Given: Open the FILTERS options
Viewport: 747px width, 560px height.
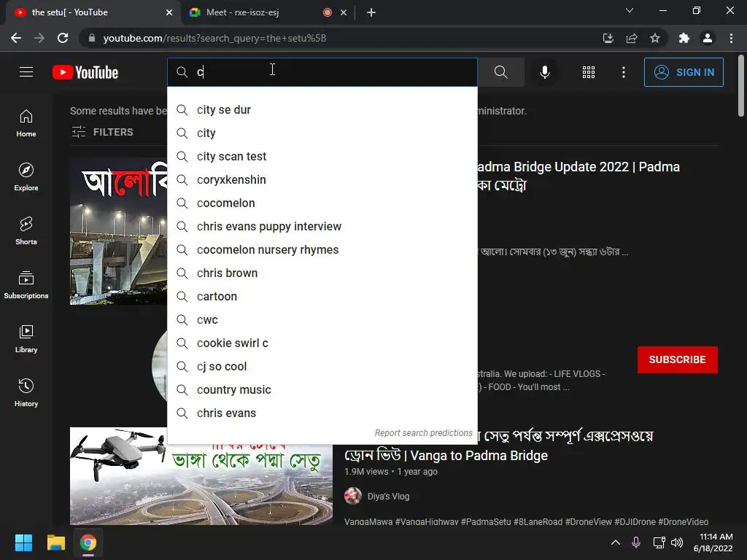Looking at the screenshot, I should [102, 132].
